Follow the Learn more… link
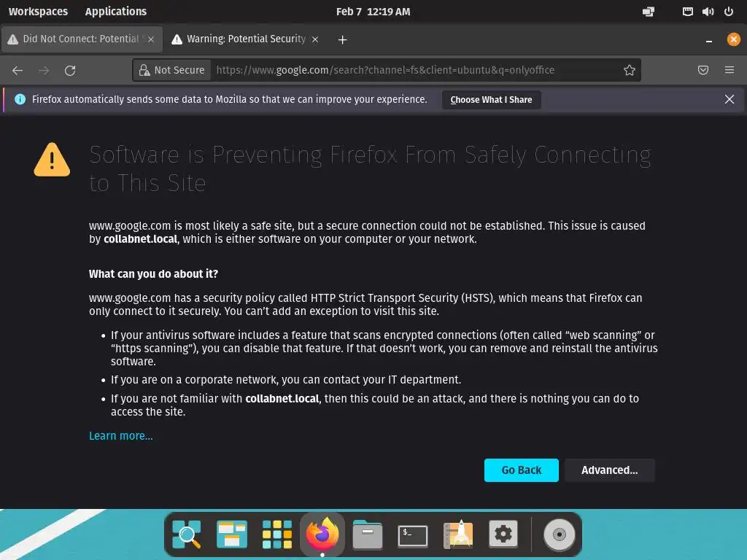747x560 pixels. pos(121,436)
